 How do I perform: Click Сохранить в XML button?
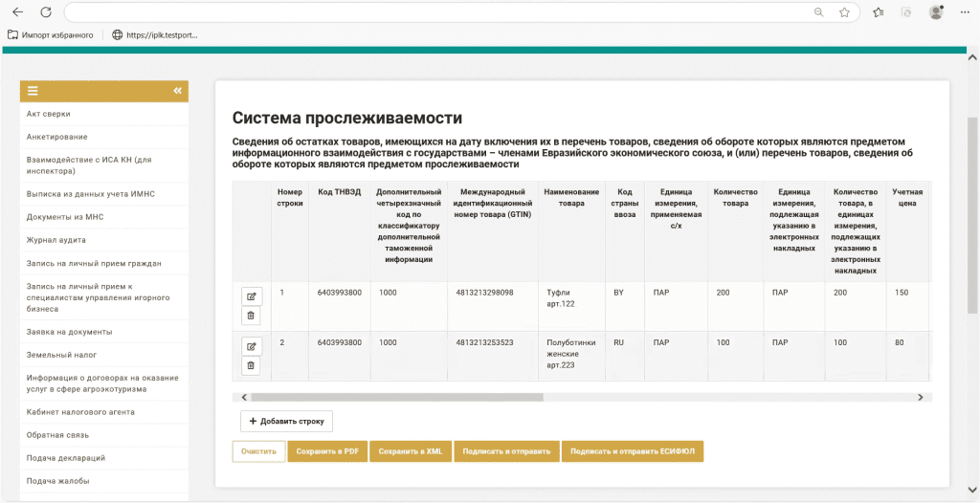click(411, 451)
